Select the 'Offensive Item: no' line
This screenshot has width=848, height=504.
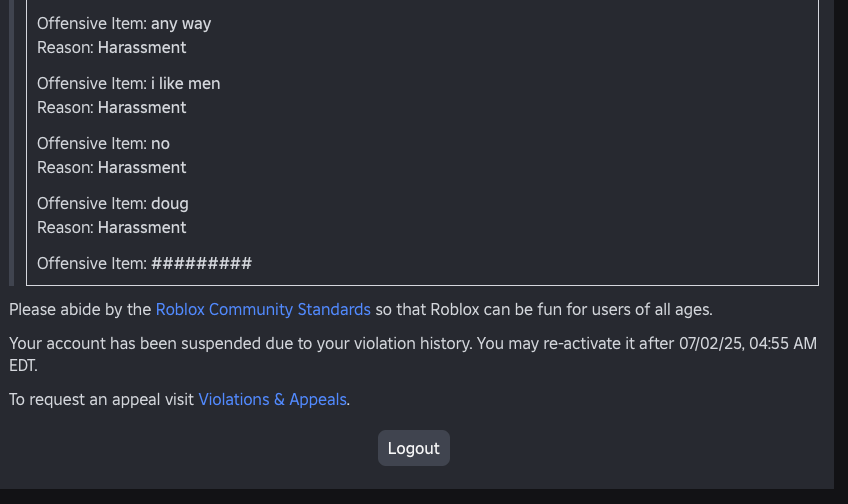click(x=103, y=143)
